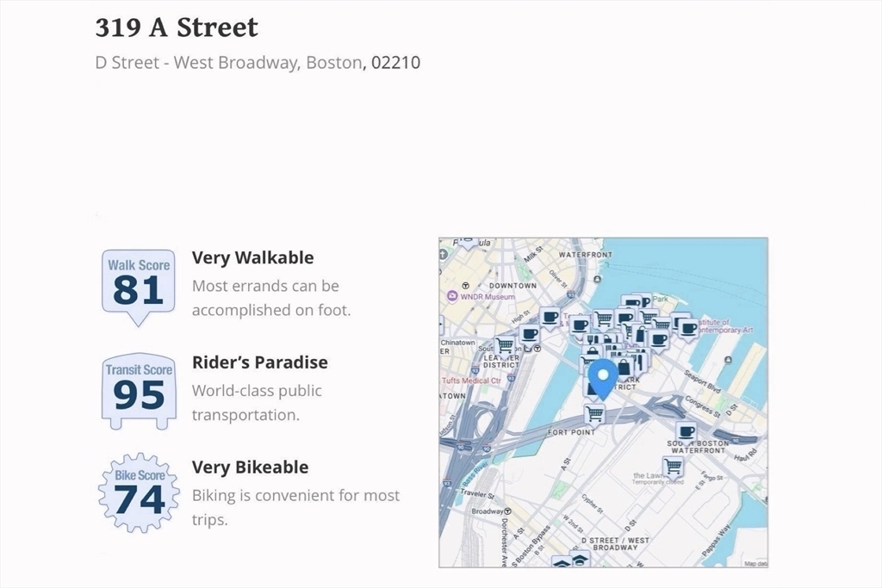Select the grocery cart marker near the Lawn
The image size is (882, 588).
(673, 467)
